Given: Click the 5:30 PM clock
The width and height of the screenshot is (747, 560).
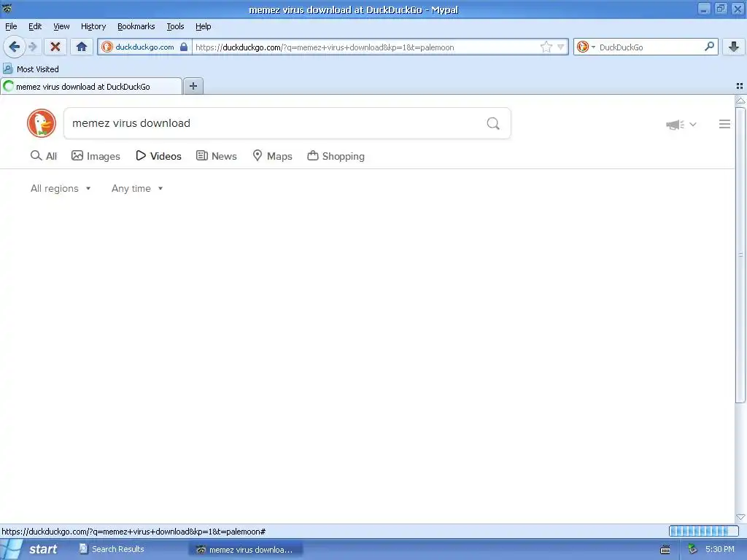Looking at the screenshot, I should point(720,550).
